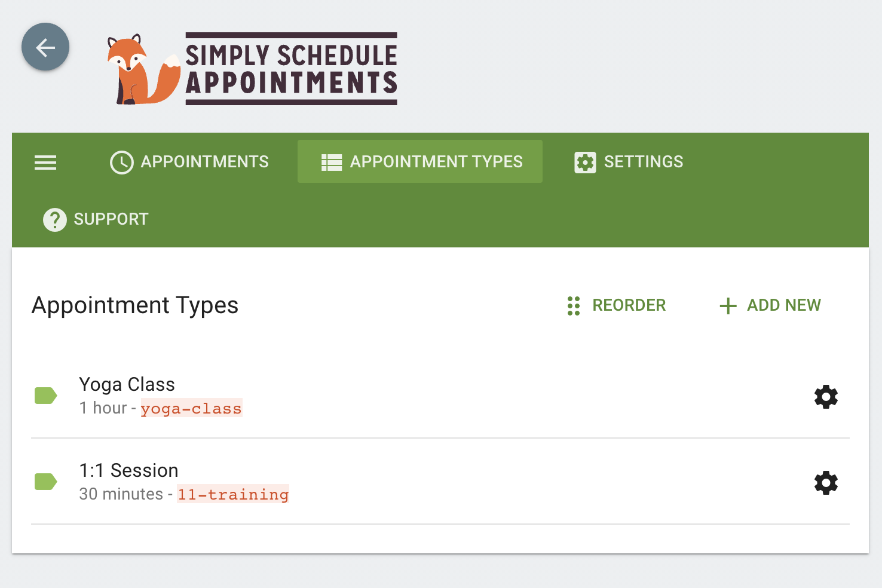Screen dimensions: 882x588
Task: Open the hamburger menu
Action: [45, 162]
